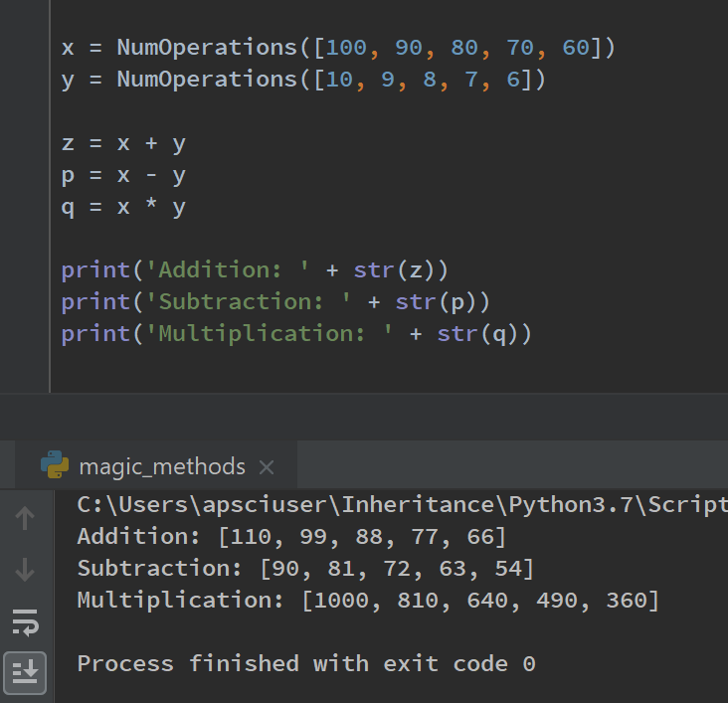Viewport: 728px width, 703px height.
Task: Click the 'Process finished with exit code 0' text
Action: tap(305, 663)
